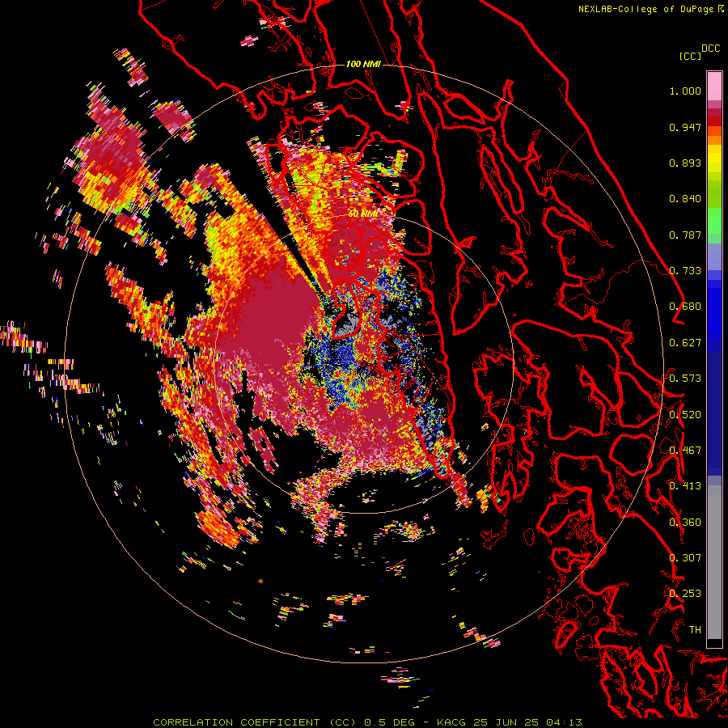The image size is (728, 728).
Task: Click the [CC] units label above the scale
Action: (x=690, y=56)
